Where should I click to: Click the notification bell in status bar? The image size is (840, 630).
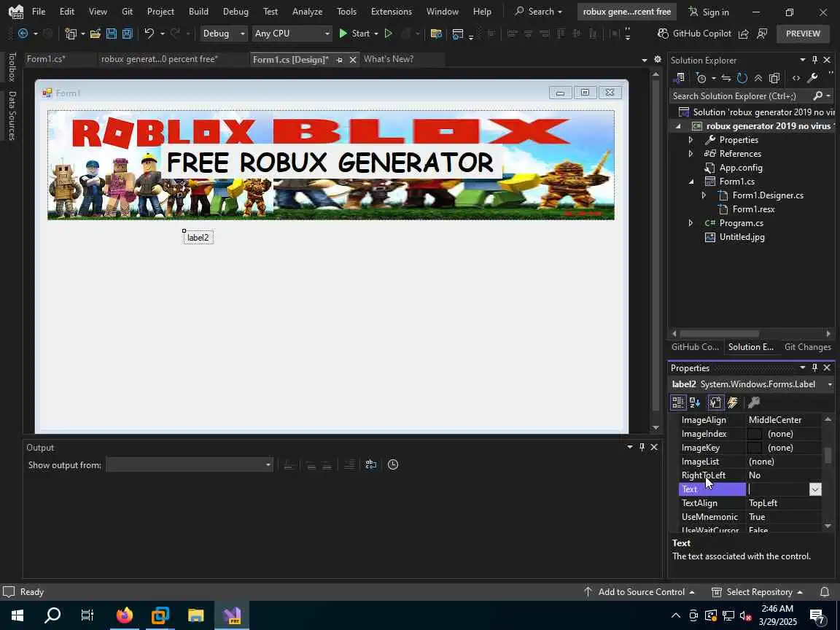click(x=825, y=591)
